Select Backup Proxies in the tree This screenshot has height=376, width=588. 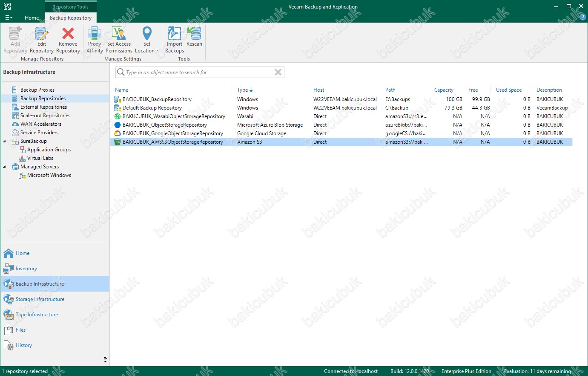(37, 90)
